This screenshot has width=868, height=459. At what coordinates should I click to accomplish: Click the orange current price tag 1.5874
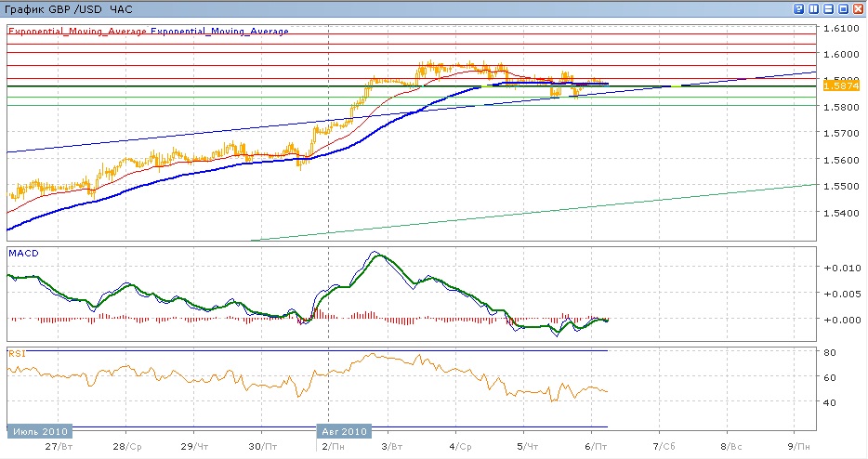point(841,85)
